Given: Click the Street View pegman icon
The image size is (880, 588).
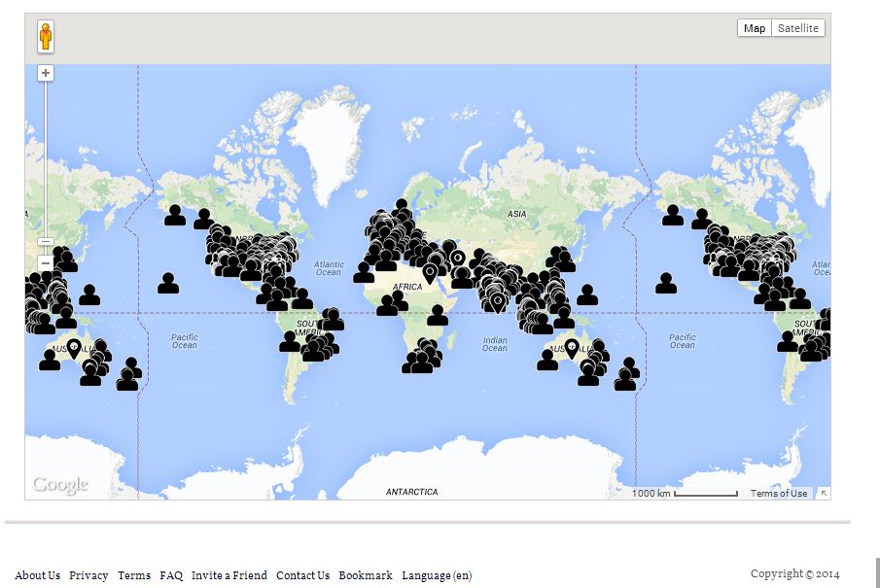Looking at the screenshot, I should tap(46, 36).
